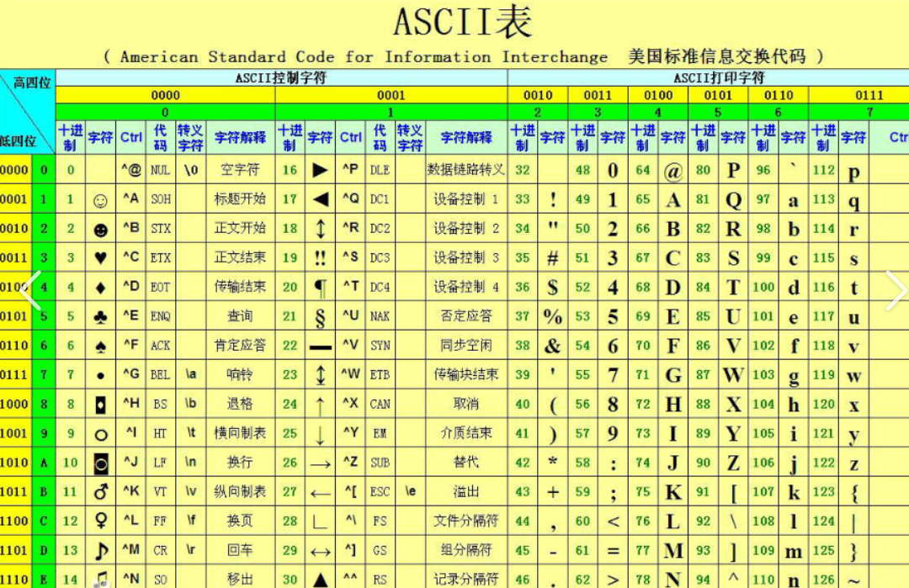Click the decimal value "65" cell
This screenshot has width=909, height=588.
643,199
